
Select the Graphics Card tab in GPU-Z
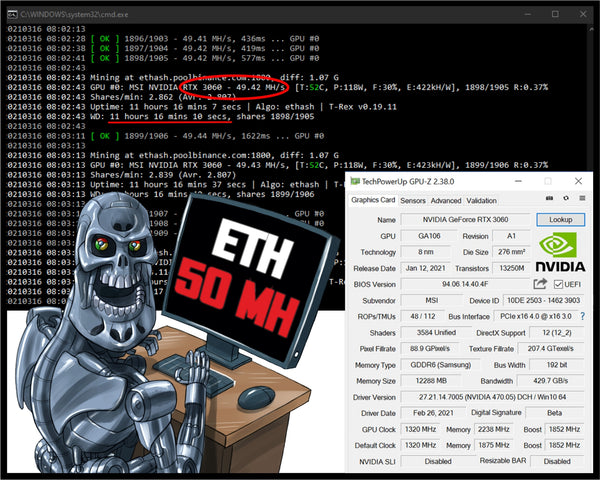coord(373,200)
